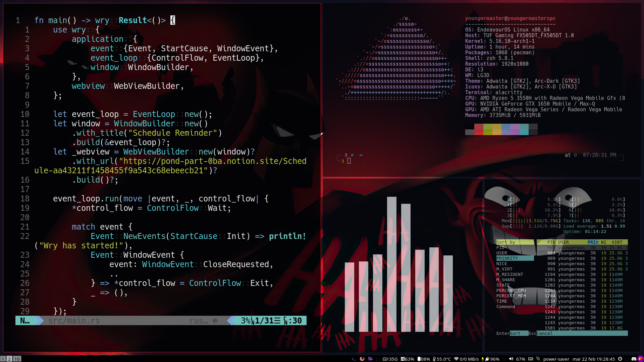Click the keyboard layout icon

pyautogui.click(x=531, y=359)
